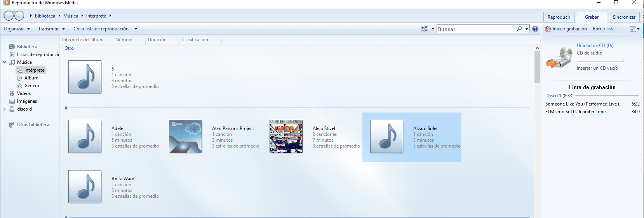The width and height of the screenshot is (644, 218).
Task: Open the Adele artist thumbnail
Action: click(85, 136)
